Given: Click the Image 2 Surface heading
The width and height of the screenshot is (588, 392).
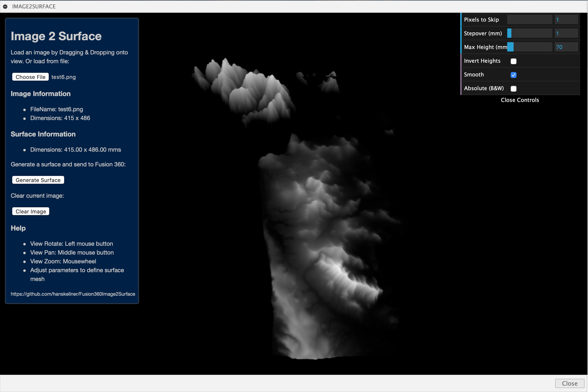Looking at the screenshot, I should [x=56, y=36].
